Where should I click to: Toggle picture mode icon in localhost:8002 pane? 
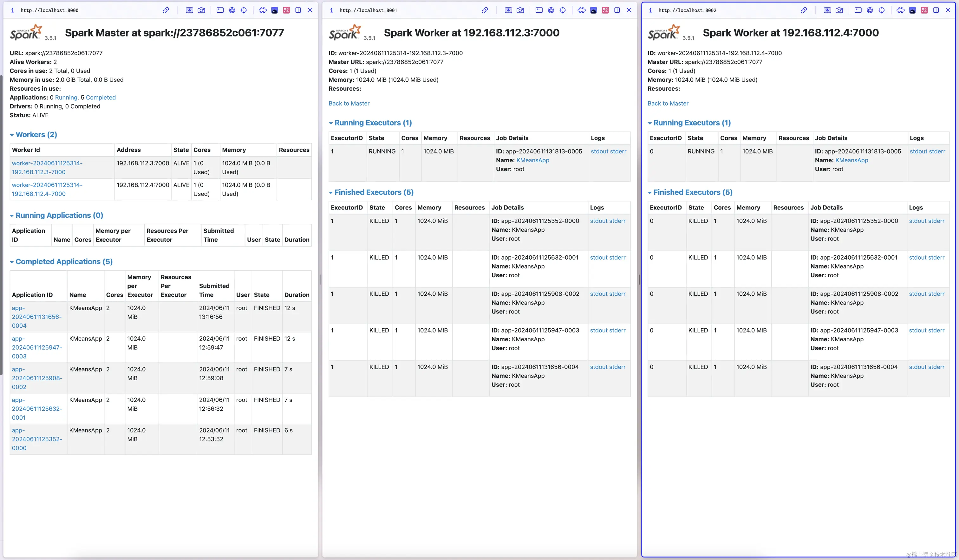point(827,10)
